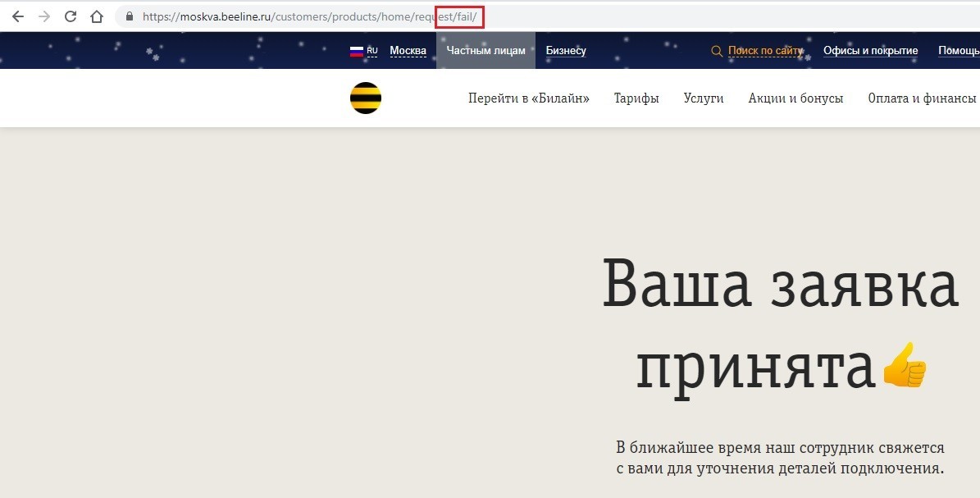Click the padlock site security icon

point(129,16)
